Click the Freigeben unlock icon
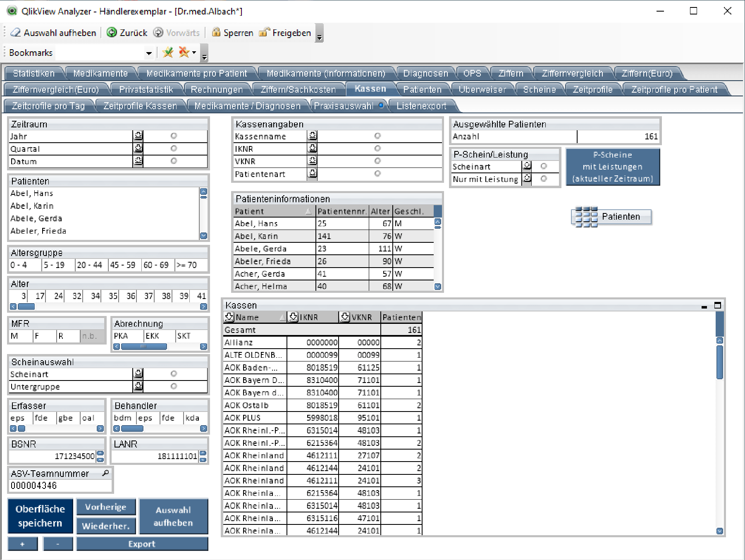The height and width of the screenshot is (560, 745). coord(264,33)
